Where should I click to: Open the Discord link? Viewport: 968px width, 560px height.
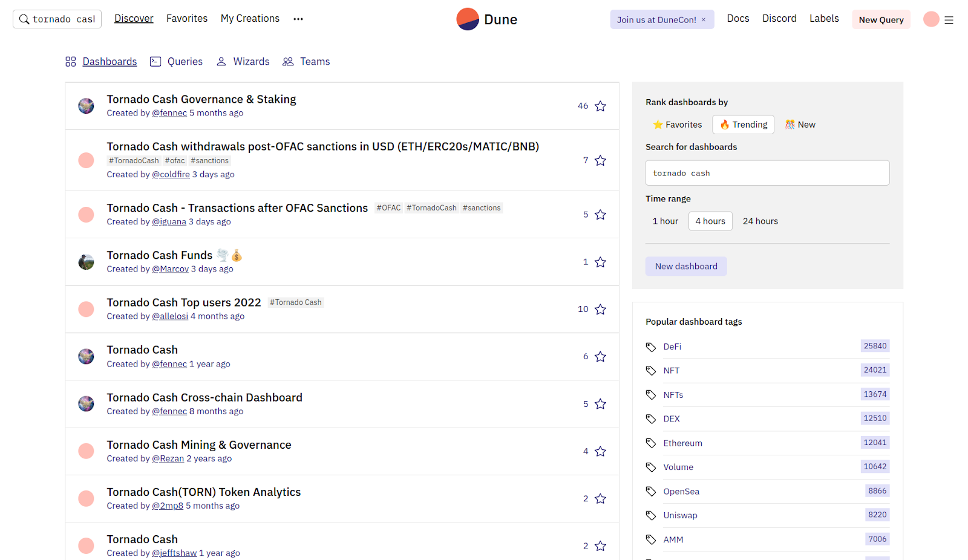click(779, 19)
